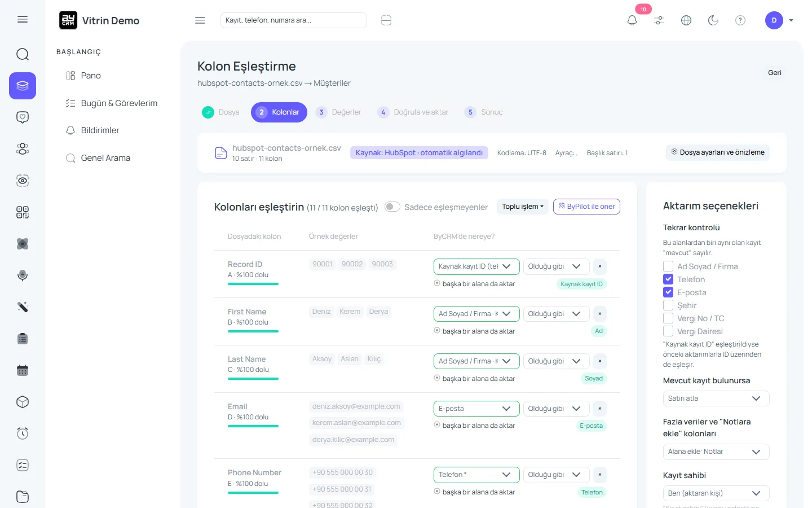Open Email row E-posta dropdown
The height and width of the screenshot is (508, 812).
pyautogui.click(x=476, y=409)
